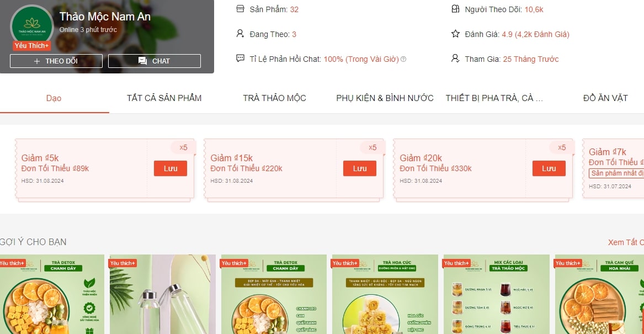Screen dimensions: 644x334
Task: Click the Sản Phẩm store icon
Action: [240, 9]
